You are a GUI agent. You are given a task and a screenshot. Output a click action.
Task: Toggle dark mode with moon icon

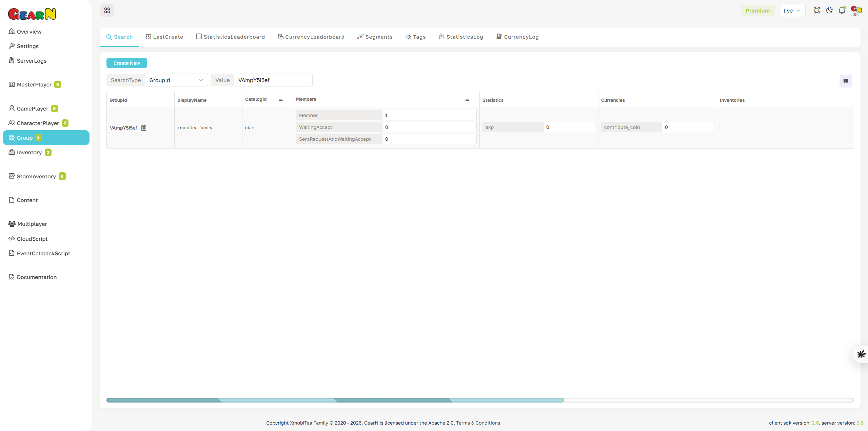pos(829,10)
